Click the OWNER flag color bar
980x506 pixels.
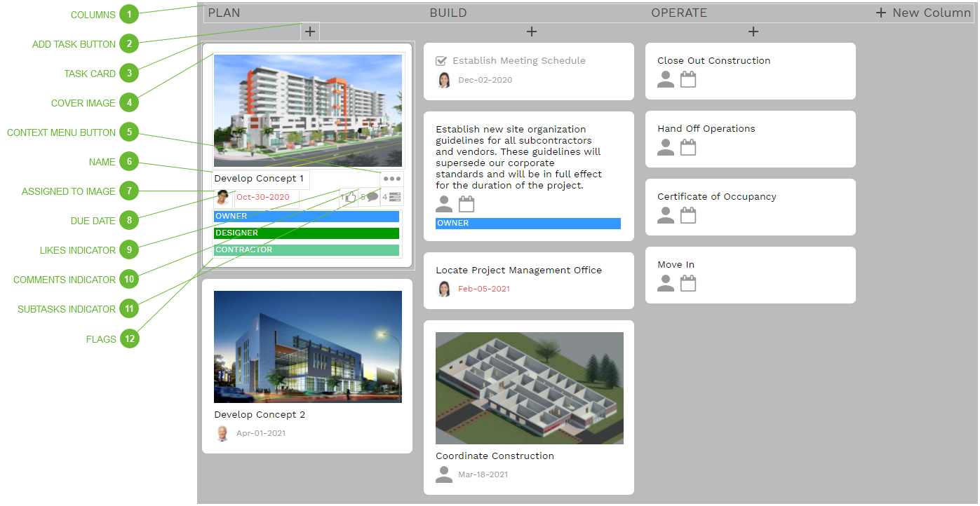coord(306,216)
